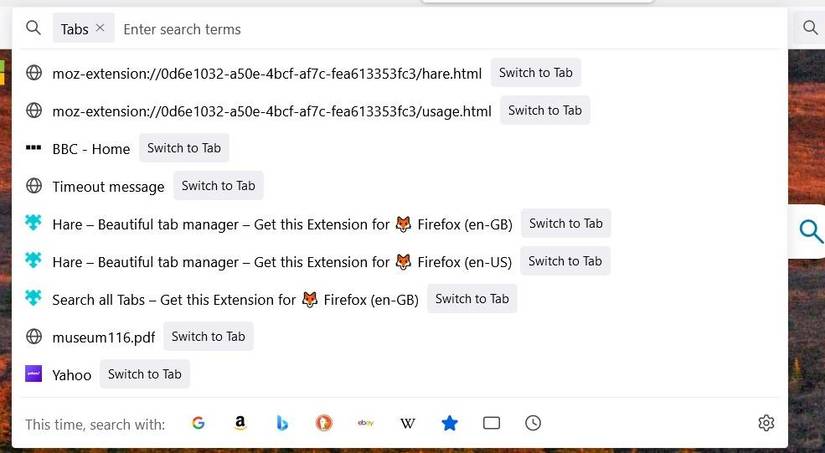The height and width of the screenshot is (453, 825).
Task: Search with Bing engine icon
Action: (x=282, y=423)
